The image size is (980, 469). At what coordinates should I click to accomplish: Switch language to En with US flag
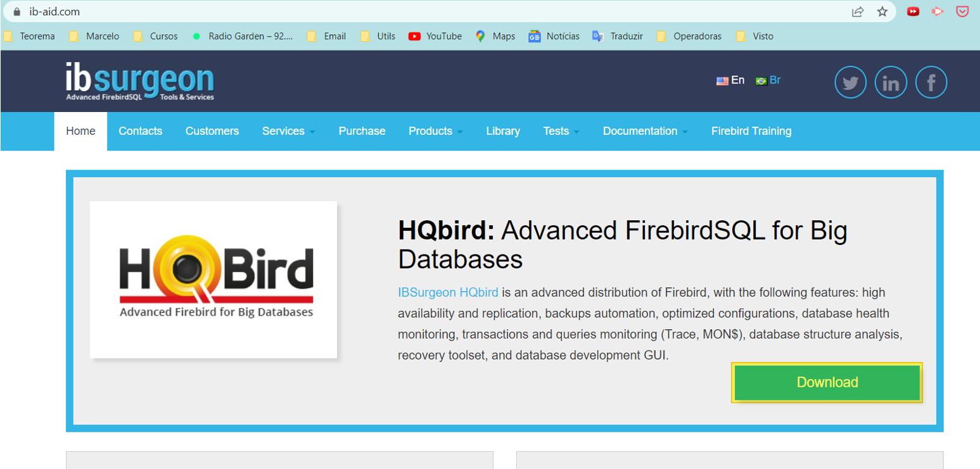730,80
